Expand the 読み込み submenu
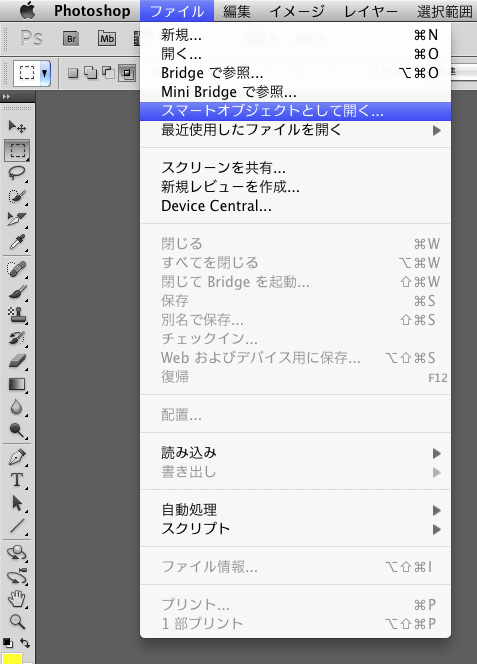Viewport: 477px width, 664px height. point(295,453)
